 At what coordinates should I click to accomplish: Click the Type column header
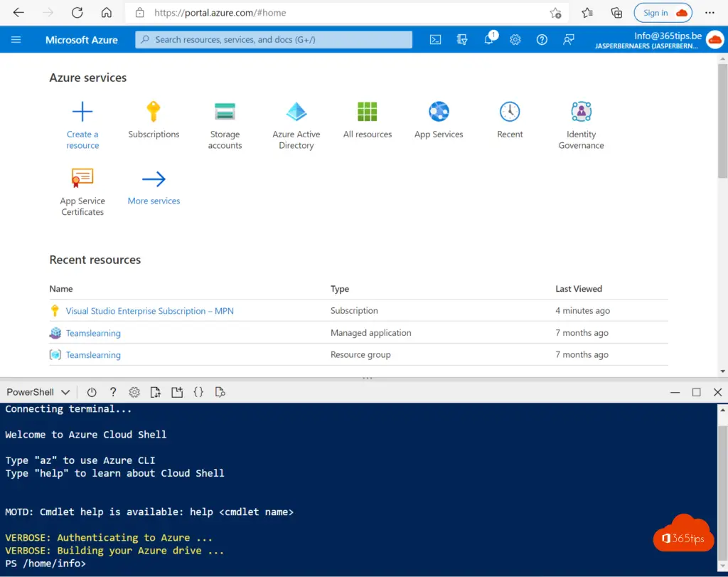[339, 289]
